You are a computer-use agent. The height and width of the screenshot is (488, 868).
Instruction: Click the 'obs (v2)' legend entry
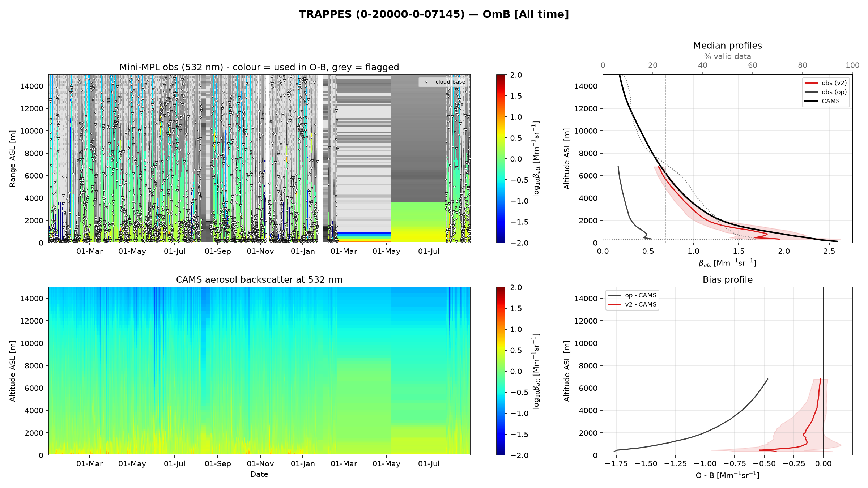pyautogui.click(x=826, y=83)
